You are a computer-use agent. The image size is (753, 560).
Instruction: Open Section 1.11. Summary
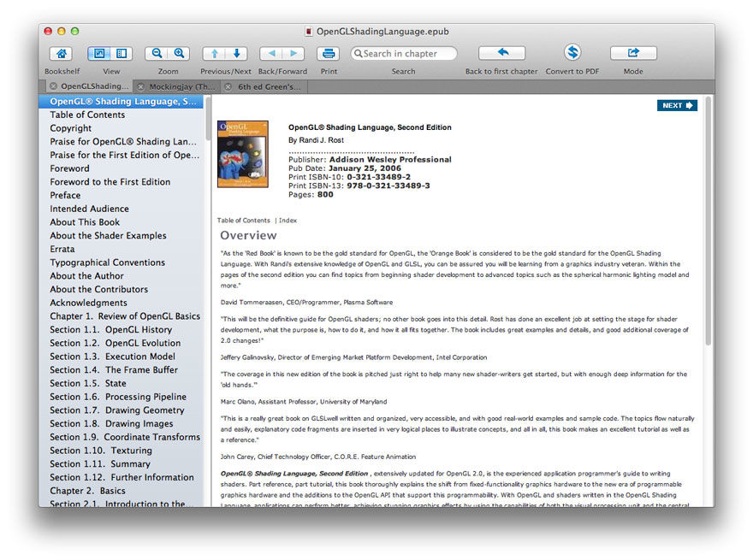121,464
